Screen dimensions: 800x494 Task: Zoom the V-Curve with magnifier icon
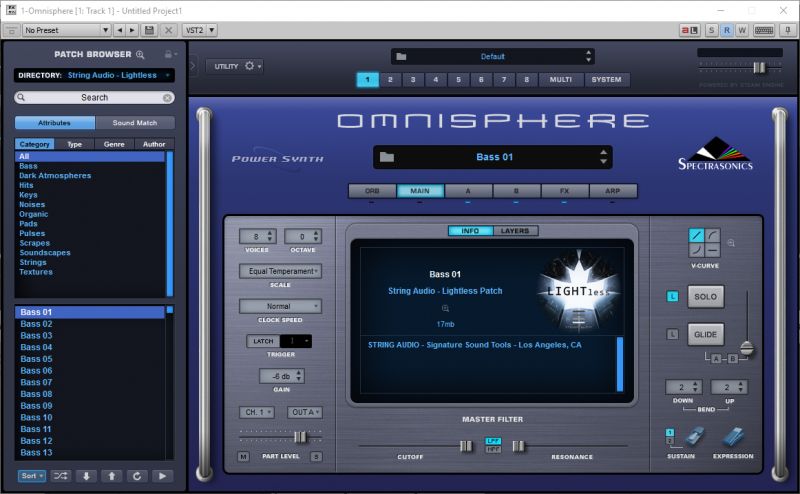[x=731, y=243]
